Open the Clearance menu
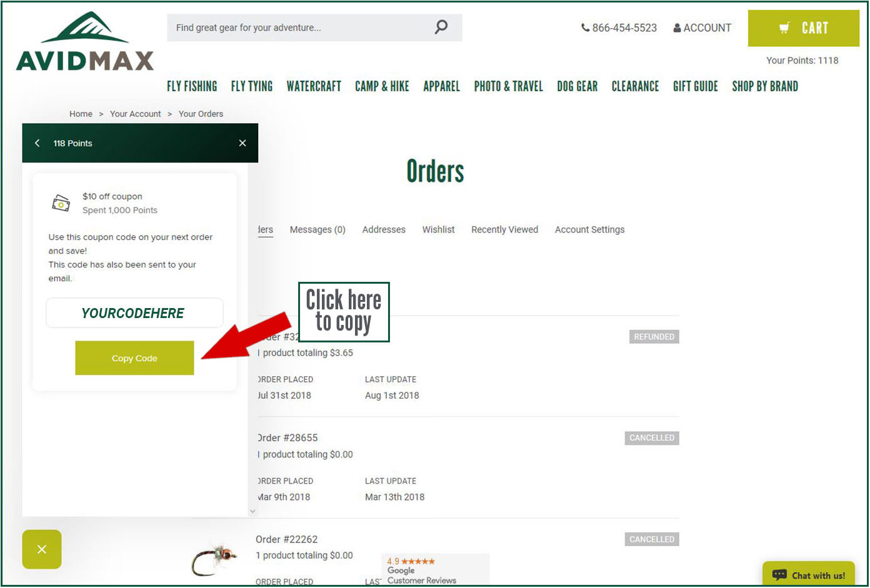Viewport: 870px width, 588px height. coord(635,86)
